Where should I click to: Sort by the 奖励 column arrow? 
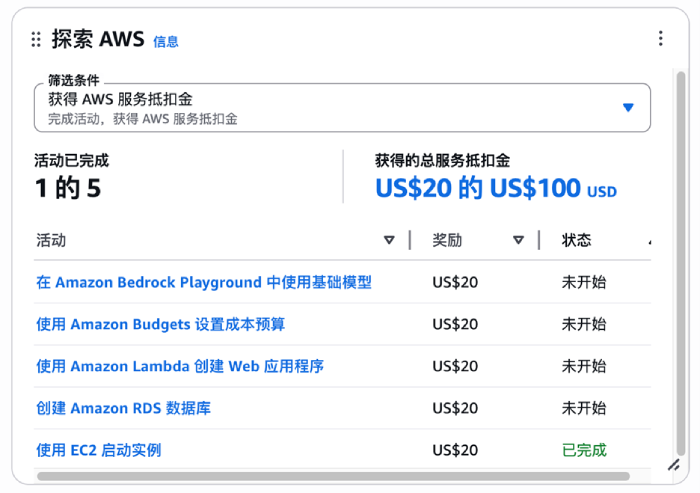coord(518,240)
